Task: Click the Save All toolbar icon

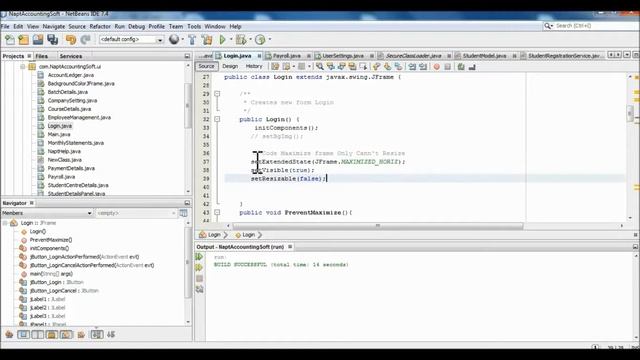Action: [53, 40]
